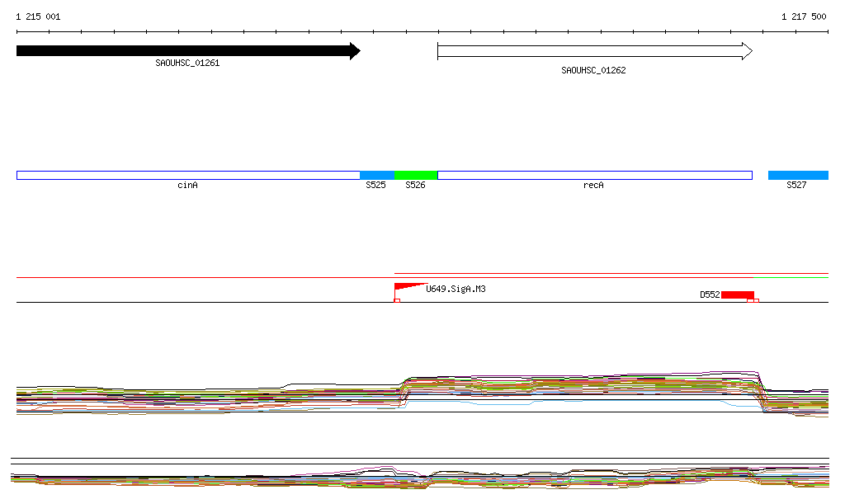
Task: Select the end coordinate 1 217 500
Action: click(x=804, y=16)
